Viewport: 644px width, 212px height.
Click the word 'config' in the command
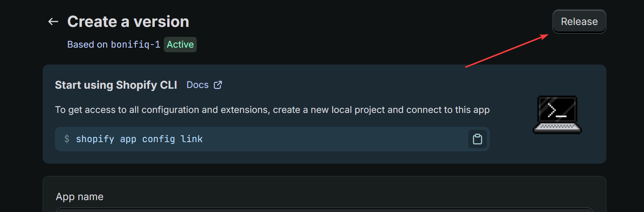[158, 139]
